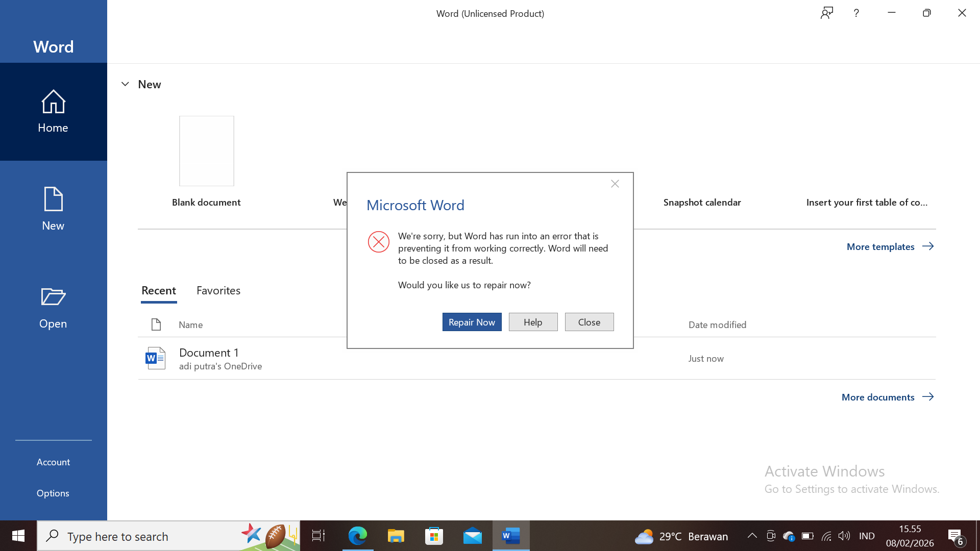Click the feedback person icon in the title bar
The height and width of the screenshot is (551, 980).
click(x=827, y=13)
